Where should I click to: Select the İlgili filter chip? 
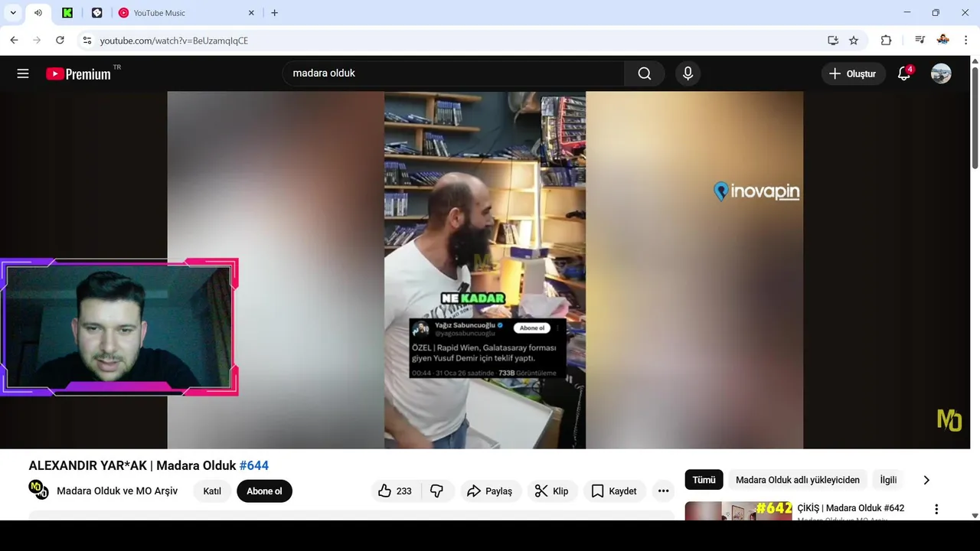click(888, 480)
